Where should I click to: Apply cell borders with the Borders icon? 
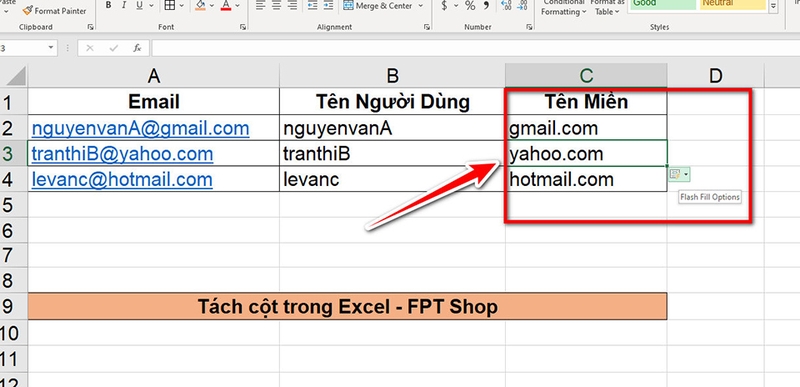pyautogui.click(x=170, y=6)
